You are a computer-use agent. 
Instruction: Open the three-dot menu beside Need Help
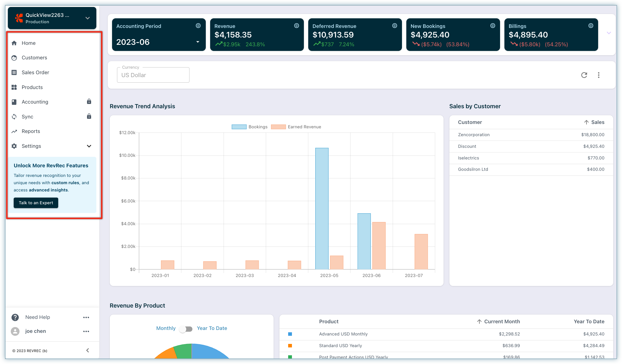pyautogui.click(x=86, y=317)
